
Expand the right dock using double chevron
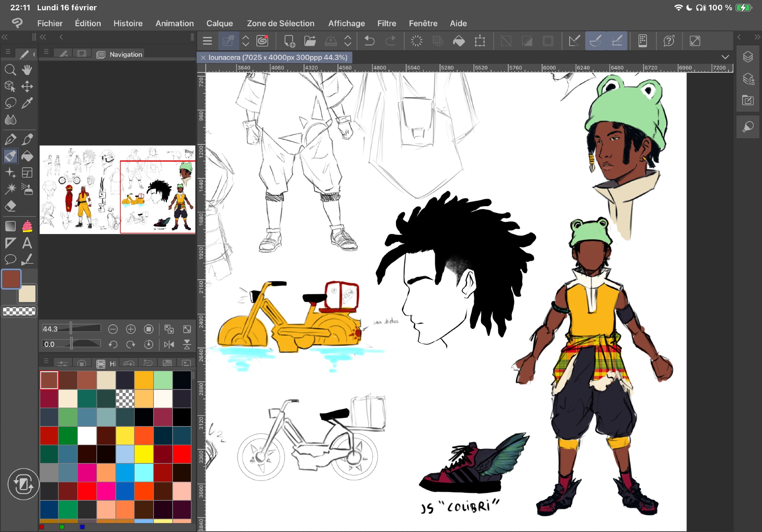(x=757, y=37)
